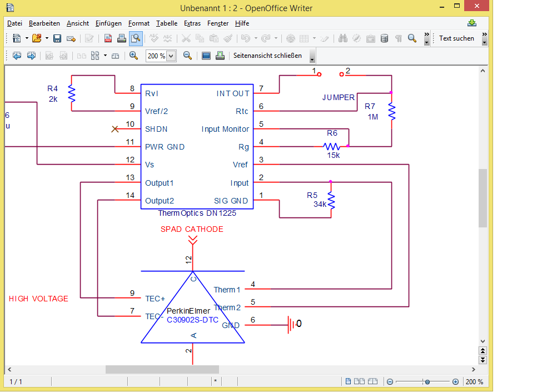Go to the next page arrow

coord(31,56)
